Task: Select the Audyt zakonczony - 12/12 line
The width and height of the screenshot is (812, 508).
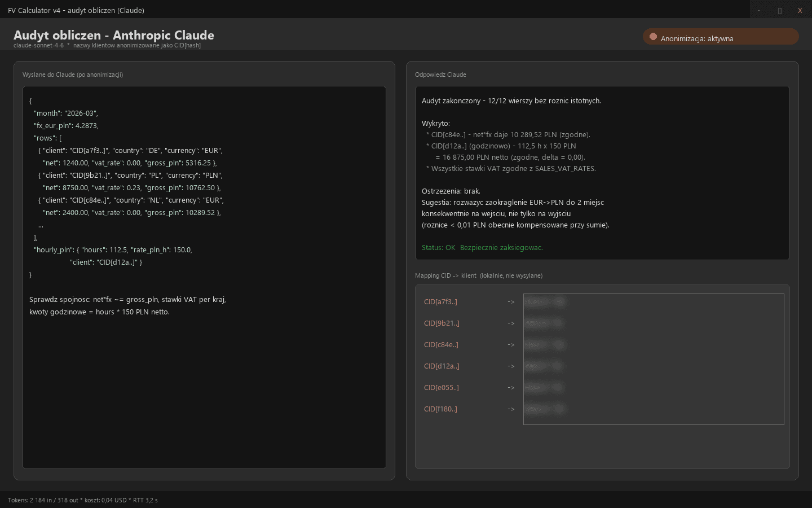Action: [x=511, y=101]
